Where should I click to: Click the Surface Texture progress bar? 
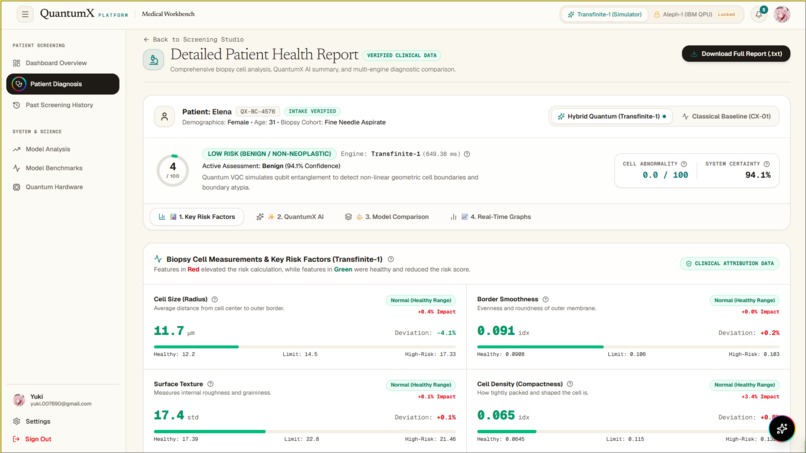(304, 431)
